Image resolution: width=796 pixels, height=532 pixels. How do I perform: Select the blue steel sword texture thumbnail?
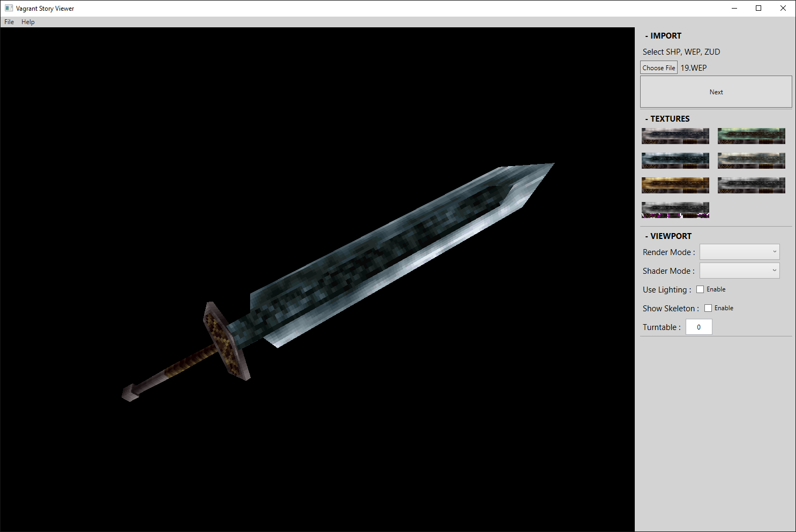(675, 161)
